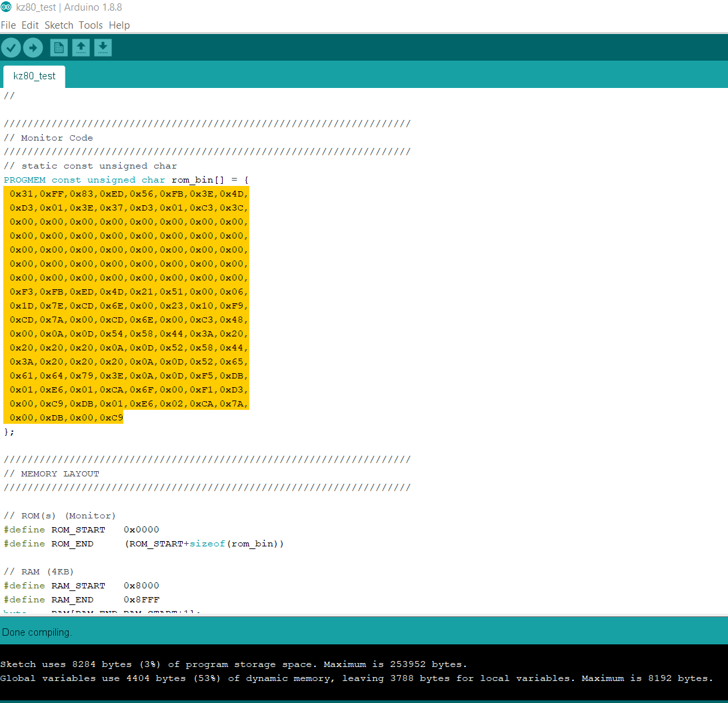Open a sketch with the Open icon
This screenshot has height=703, width=728.
(x=81, y=47)
